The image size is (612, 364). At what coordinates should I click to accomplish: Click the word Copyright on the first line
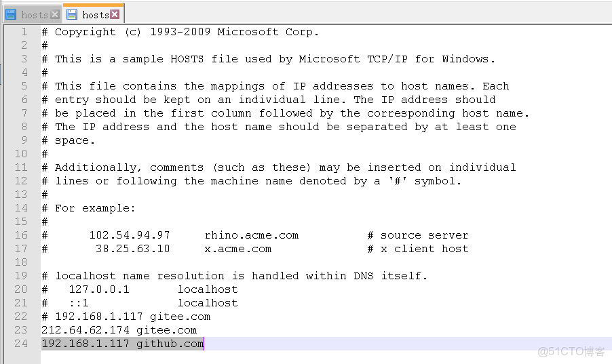click(x=85, y=32)
